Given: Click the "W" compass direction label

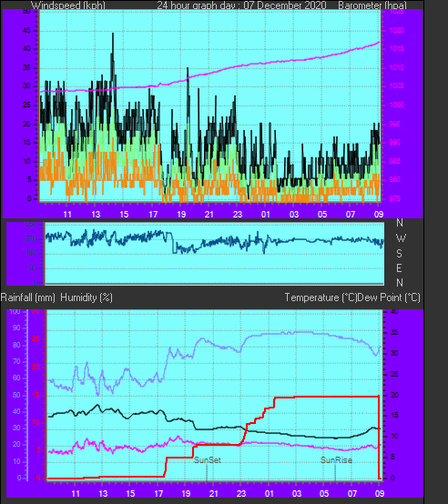Looking at the screenshot, I should (x=401, y=238).
